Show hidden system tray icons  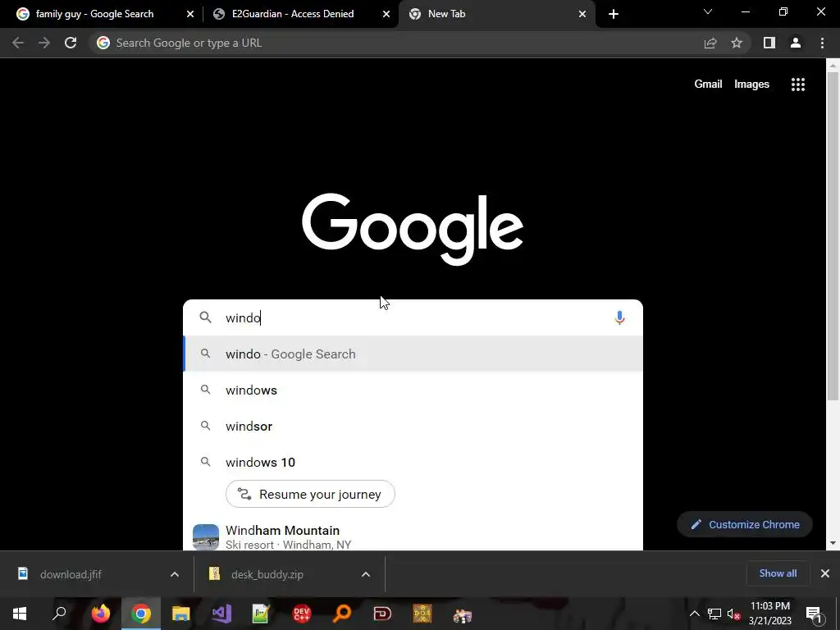[694, 614]
